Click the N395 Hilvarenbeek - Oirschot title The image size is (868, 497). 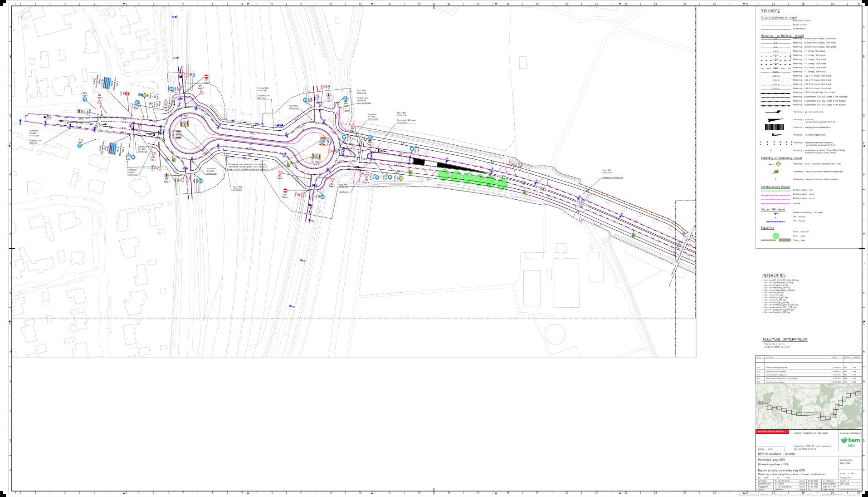(776, 454)
